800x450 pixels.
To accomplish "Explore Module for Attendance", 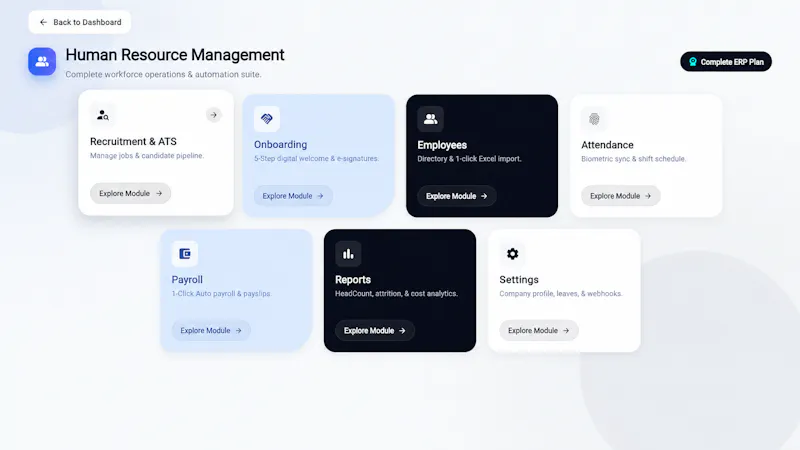I will 620,196.
